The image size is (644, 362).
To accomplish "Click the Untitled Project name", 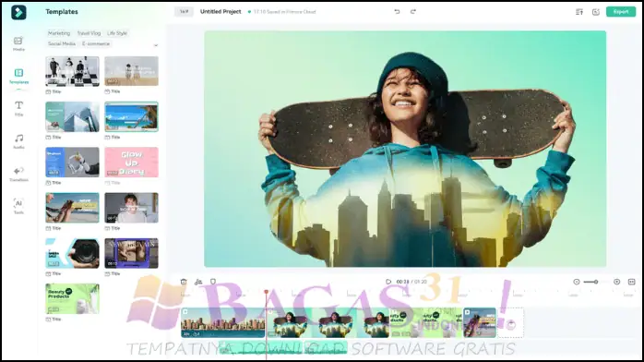I will click(221, 11).
